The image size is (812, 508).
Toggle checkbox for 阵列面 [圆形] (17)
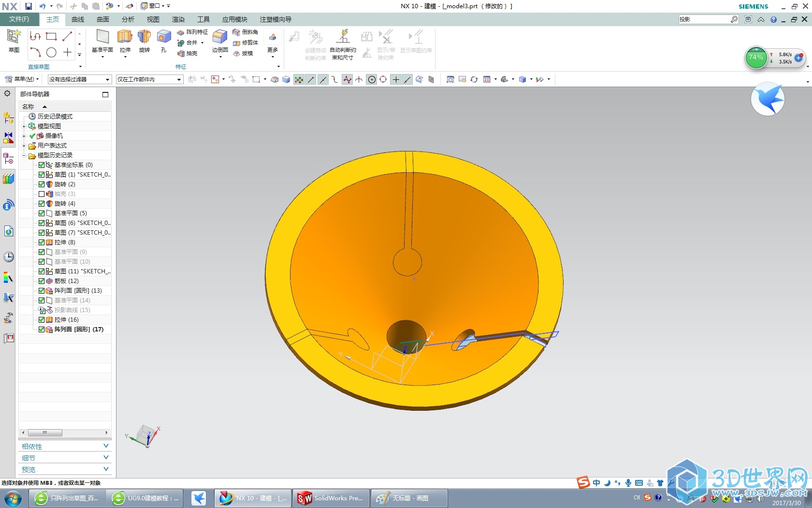(x=42, y=329)
